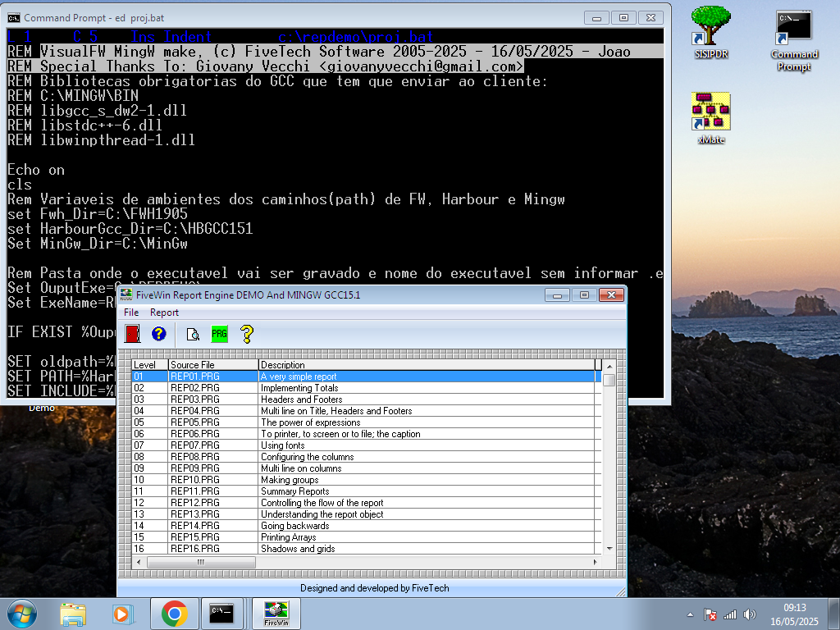The image size is (840, 630).
Task: Open the File menu
Action: (131, 313)
